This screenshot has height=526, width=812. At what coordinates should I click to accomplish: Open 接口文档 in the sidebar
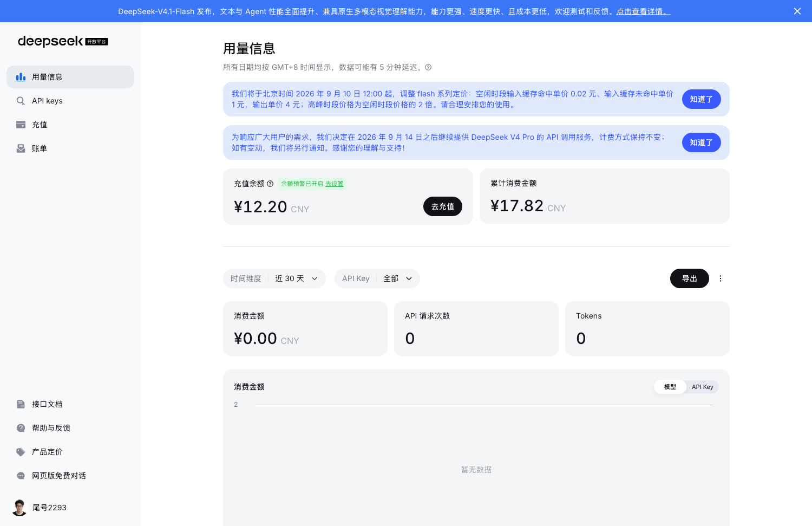click(x=70, y=404)
